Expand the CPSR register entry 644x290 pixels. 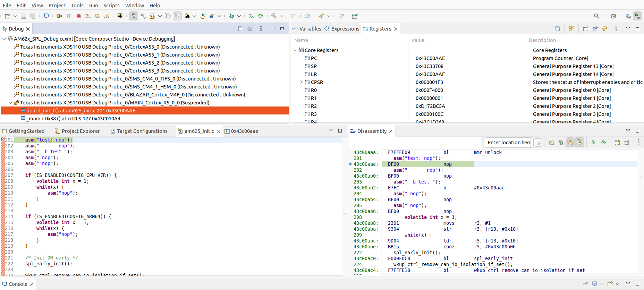click(x=301, y=82)
